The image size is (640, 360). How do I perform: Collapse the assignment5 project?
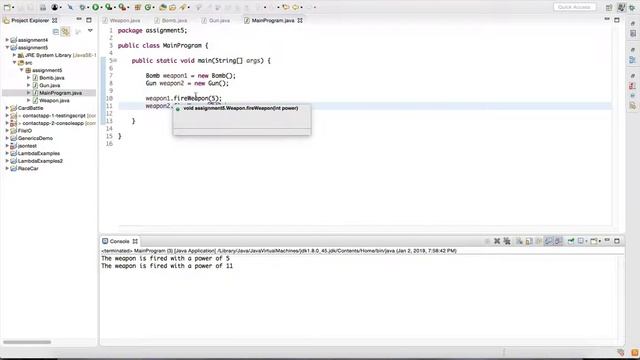pyautogui.click(x=7, y=47)
